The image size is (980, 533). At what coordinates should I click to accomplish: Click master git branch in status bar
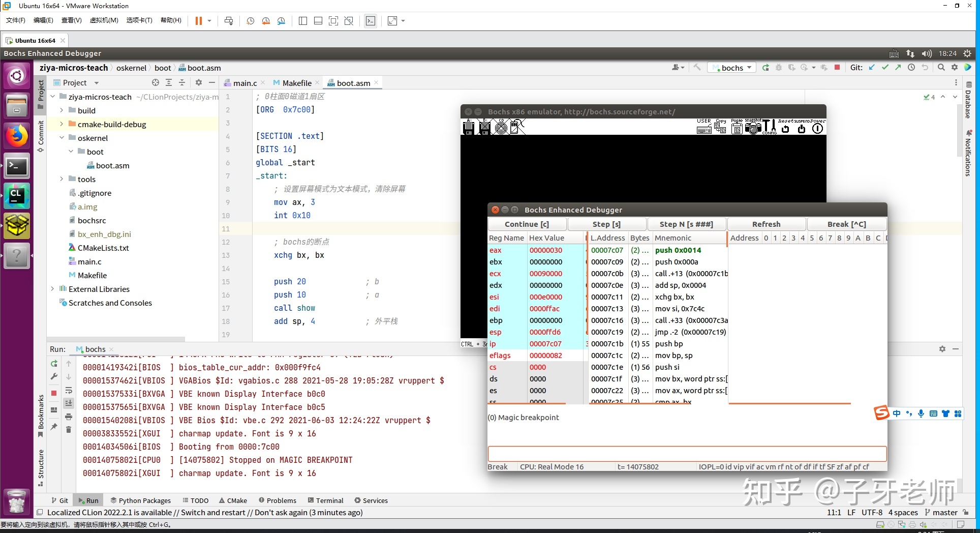click(x=941, y=513)
